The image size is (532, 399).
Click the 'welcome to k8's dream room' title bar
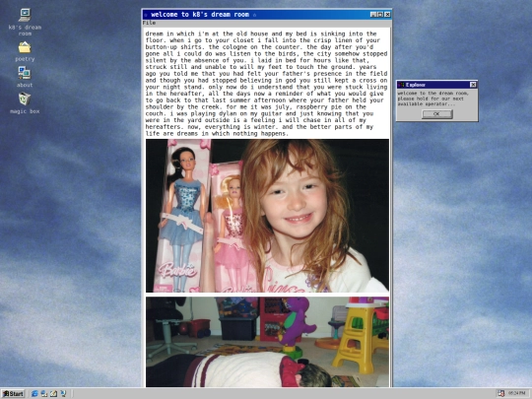(x=267, y=14)
